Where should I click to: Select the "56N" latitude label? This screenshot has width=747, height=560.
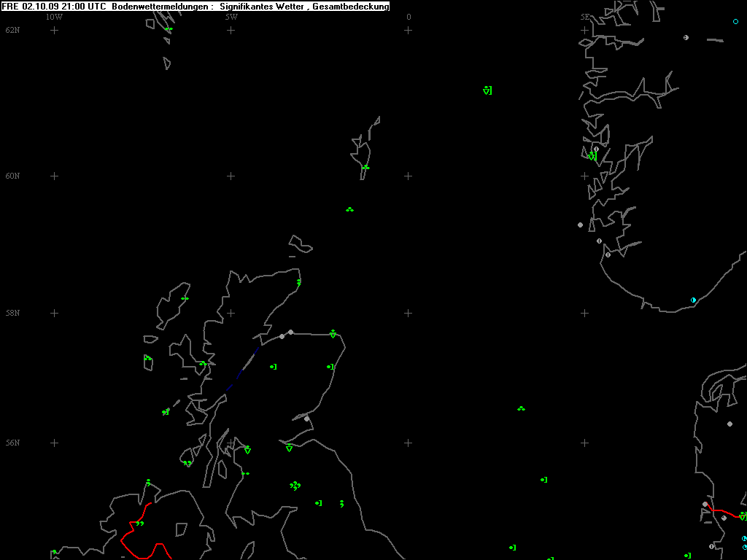[12, 443]
